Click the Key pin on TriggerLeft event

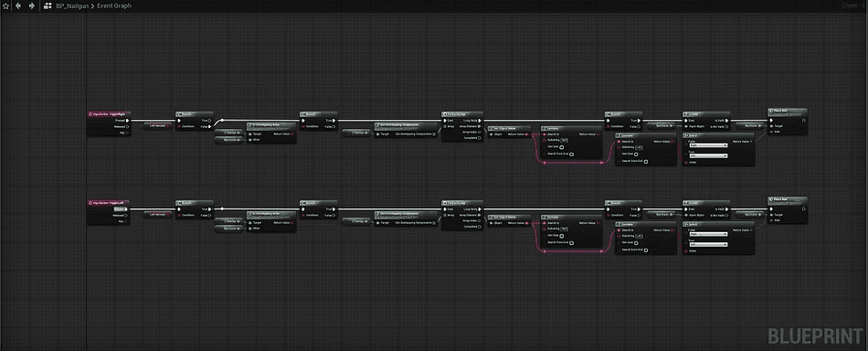[x=127, y=221]
